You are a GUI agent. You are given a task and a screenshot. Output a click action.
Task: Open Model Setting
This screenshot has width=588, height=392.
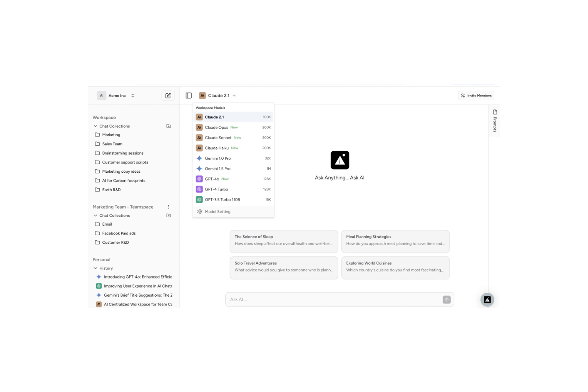pos(233,212)
